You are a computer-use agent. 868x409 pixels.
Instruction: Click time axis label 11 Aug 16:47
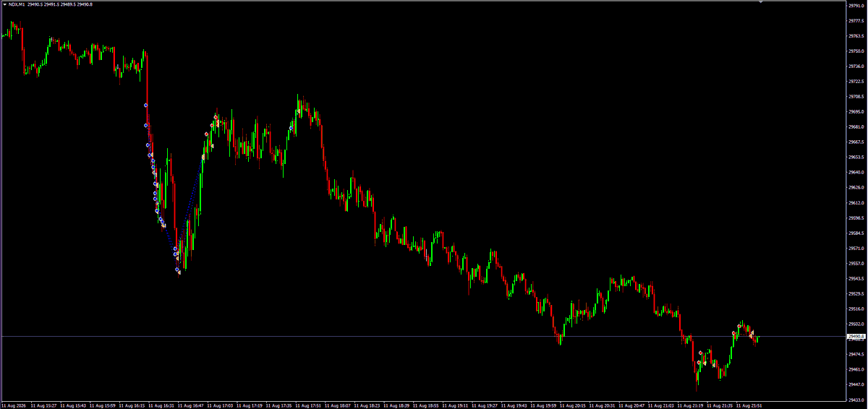pyautogui.click(x=192, y=405)
